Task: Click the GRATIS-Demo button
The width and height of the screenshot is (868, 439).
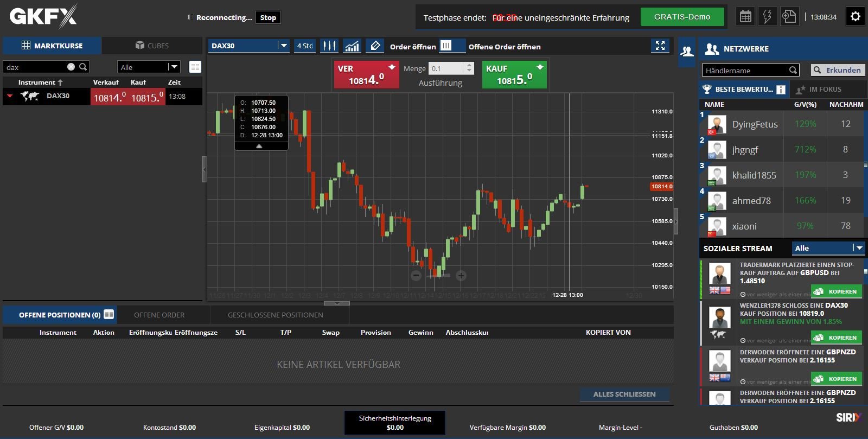Action: click(682, 17)
